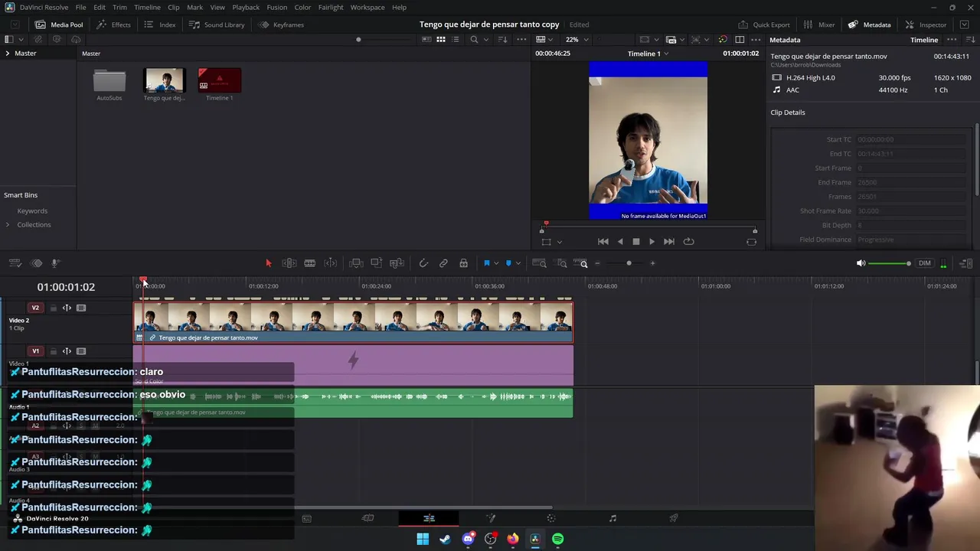
Task: Toggle auto track selector on V2
Action: pyautogui.click(x=67, y=308)
